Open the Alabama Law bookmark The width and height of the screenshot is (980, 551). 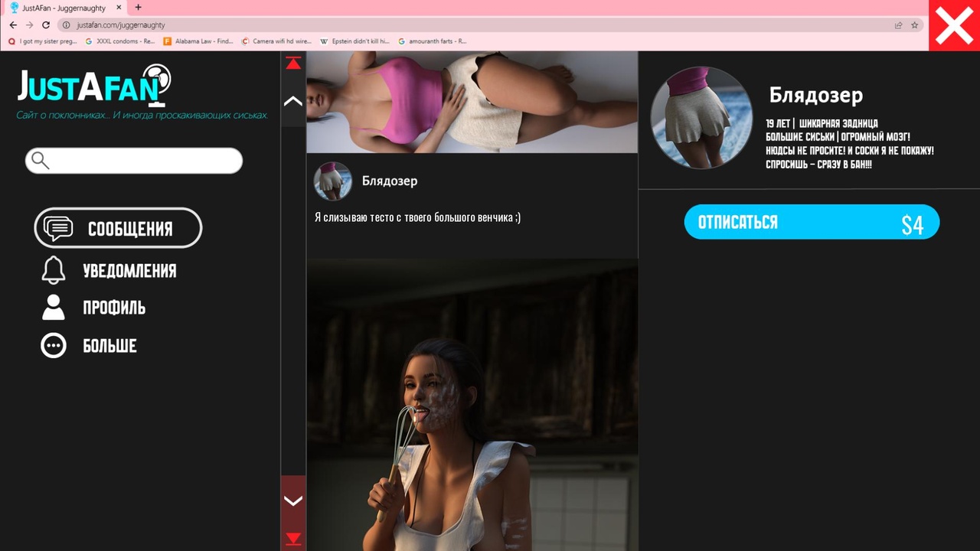(x=198, y=41)
